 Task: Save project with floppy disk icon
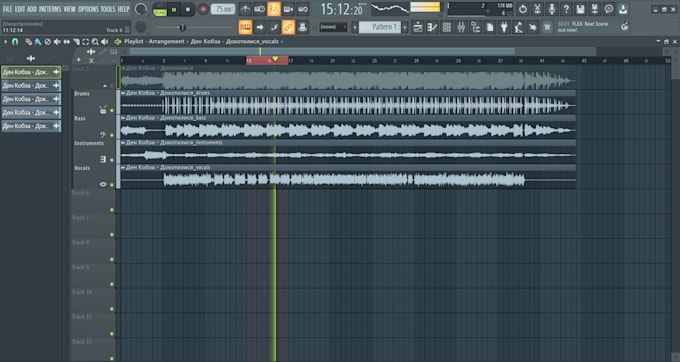coord(580,9)
